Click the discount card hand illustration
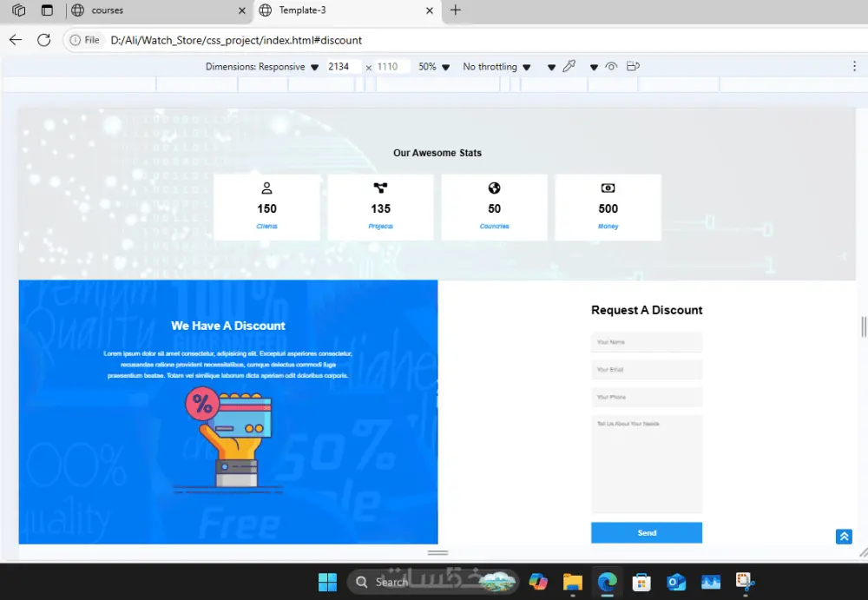The image size is (868, 600). [x=228, y=438]
